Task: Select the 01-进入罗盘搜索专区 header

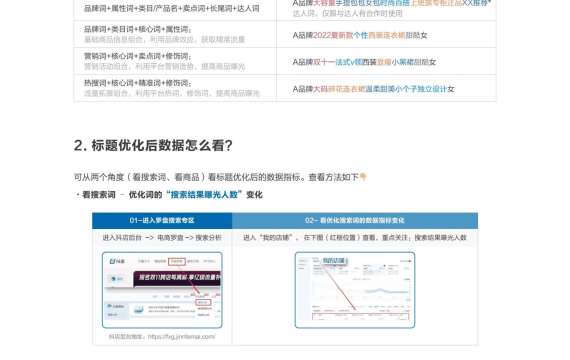Action: [162, 220]
